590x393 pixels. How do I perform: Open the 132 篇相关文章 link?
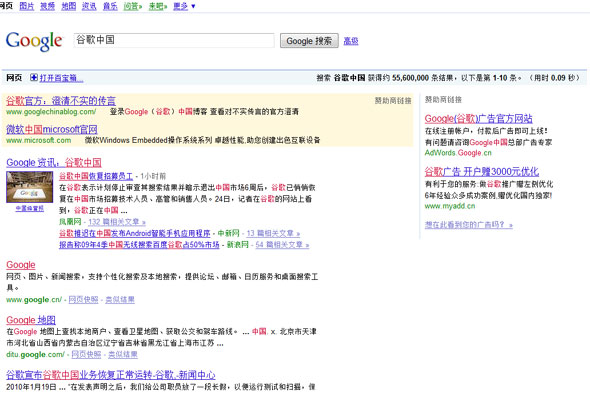click(117, 222)
